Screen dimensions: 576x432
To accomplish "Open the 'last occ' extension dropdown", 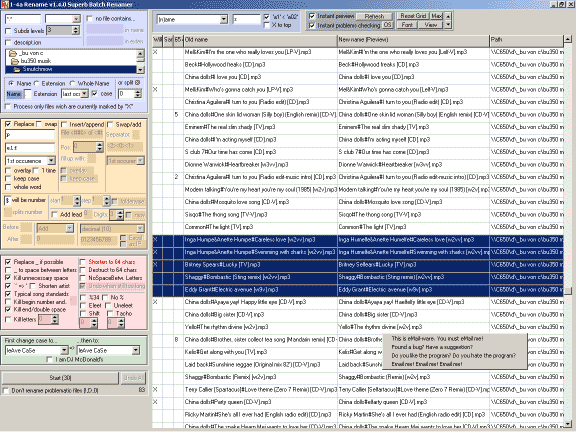I will (x=84, y=94).
